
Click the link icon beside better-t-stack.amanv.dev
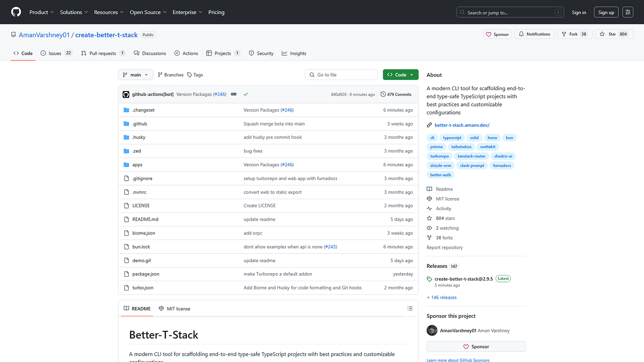[x=429, y=125]
